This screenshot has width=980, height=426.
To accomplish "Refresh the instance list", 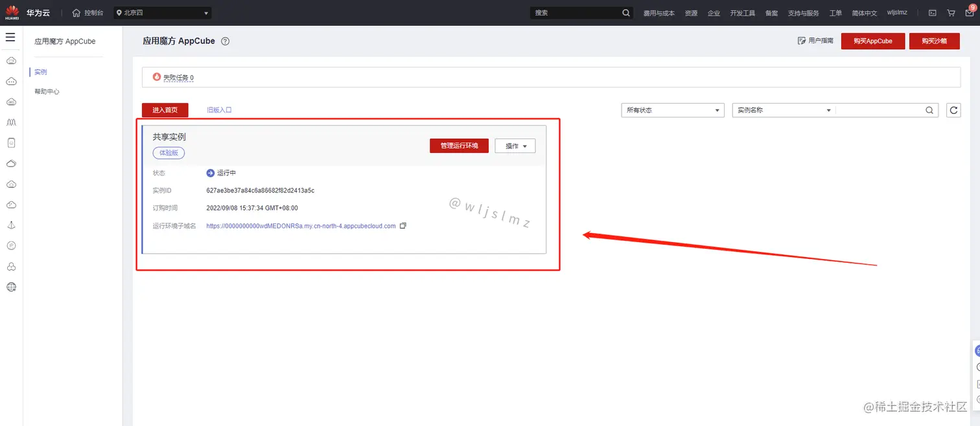I will coord(953,110).
